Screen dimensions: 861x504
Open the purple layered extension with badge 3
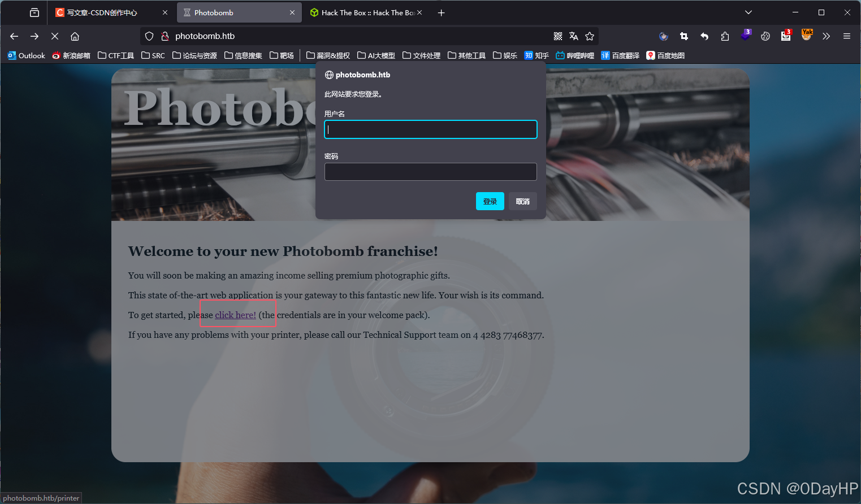click(x=746, y=36)
